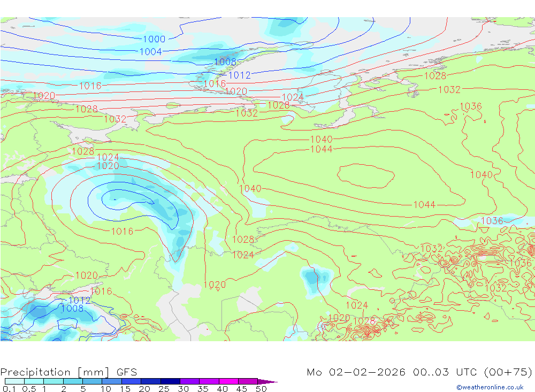Click the weatheronline.co.uk copyright link

(490, 387)
